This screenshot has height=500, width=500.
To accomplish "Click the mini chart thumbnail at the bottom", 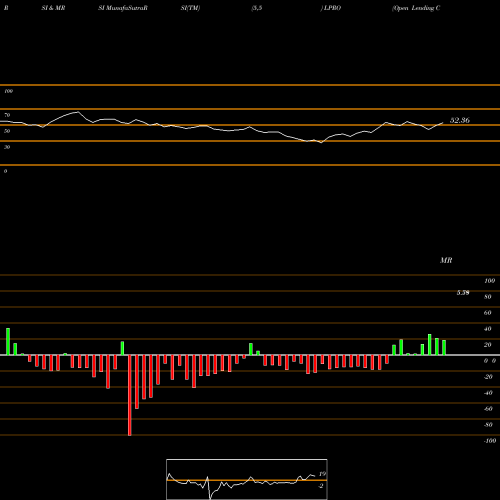I will [x=247, y=479].
